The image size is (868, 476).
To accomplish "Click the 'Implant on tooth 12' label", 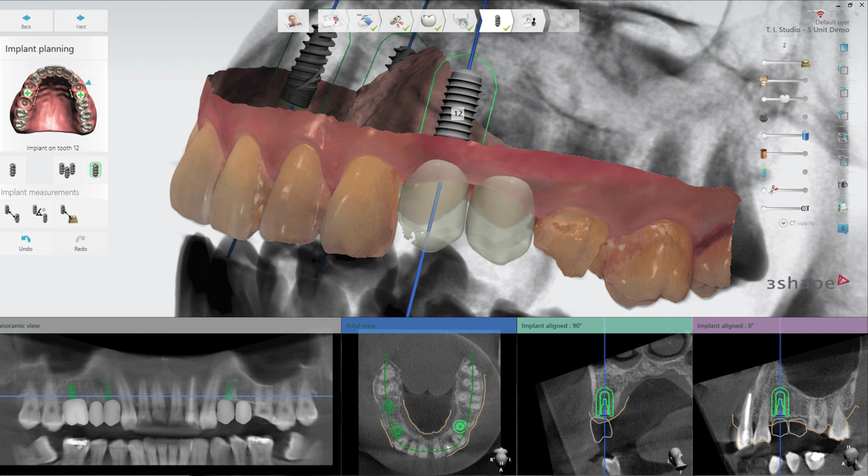I will [x=53, y=148].
